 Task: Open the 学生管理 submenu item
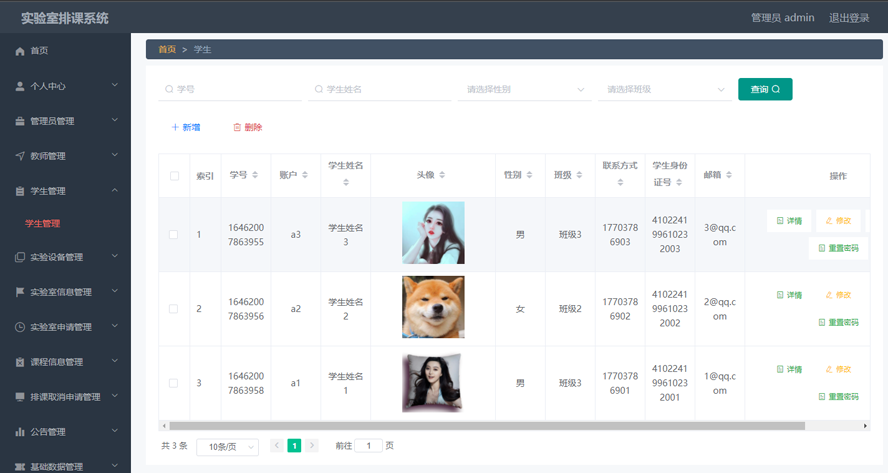pyautogui.click(x=43, y=224)
